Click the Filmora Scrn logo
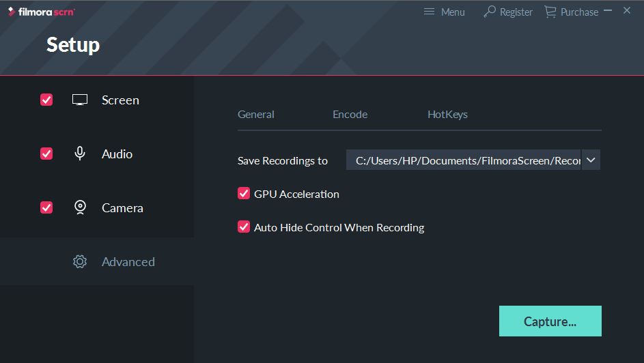Image resolution: width=644 pixels, height=363 pixels. (x=41, y=12)
